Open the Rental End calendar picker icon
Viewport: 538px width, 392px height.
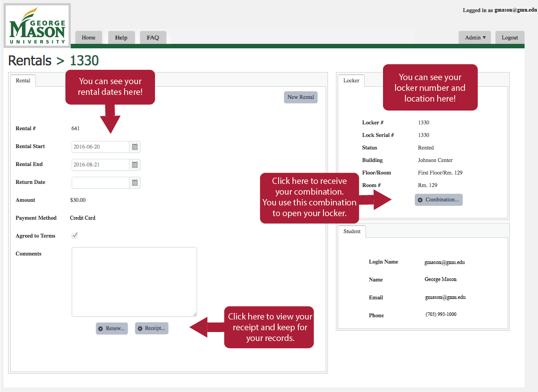[135, 165]
